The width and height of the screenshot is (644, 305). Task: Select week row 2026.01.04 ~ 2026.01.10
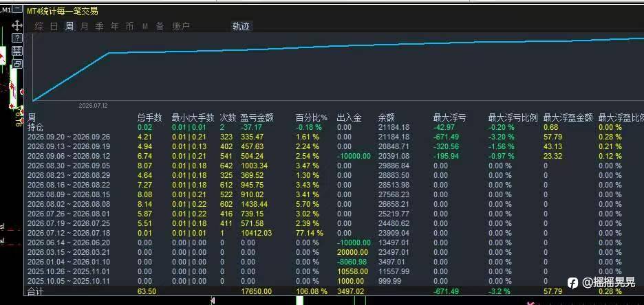click(x=69, y=262)
